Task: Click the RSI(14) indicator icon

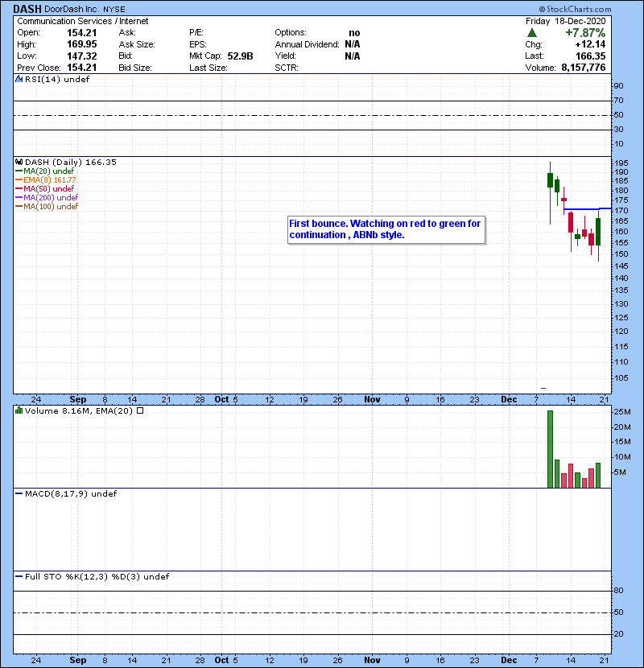Action: click(19, 79)
